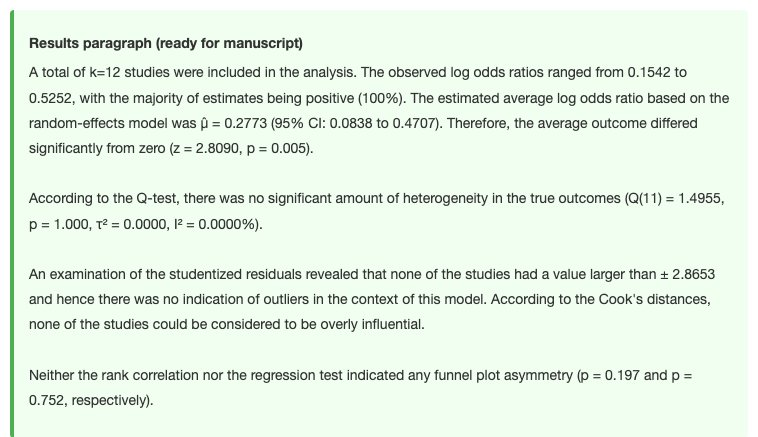Image resolution: width=758 pixels, height=437 pixels.
Task: Click the estimate "μ̂ = 0.2773"
Action: tap(233, 123)
